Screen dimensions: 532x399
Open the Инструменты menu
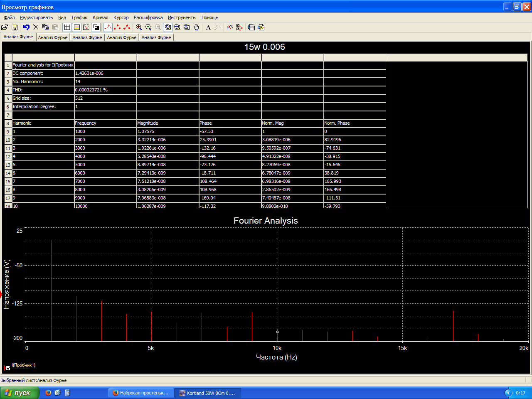pos(182,17)
